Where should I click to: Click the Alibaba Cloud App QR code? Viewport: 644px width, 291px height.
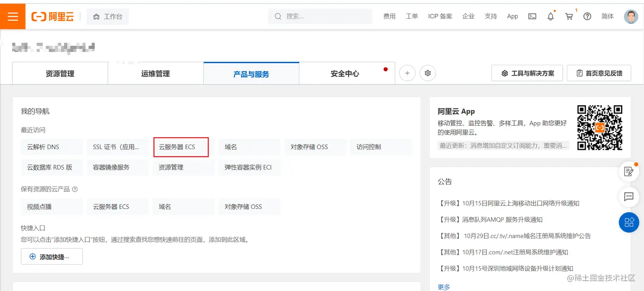coord(600,128)
